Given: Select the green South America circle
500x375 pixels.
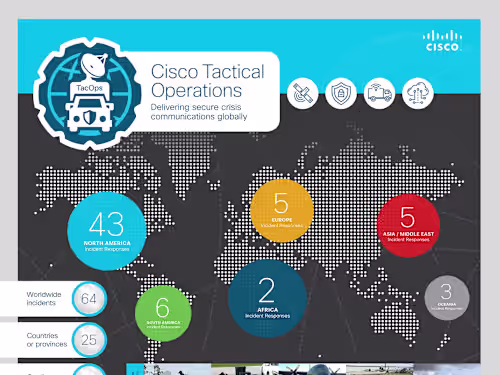Looking at the screenshot, I should pos(163,313).
